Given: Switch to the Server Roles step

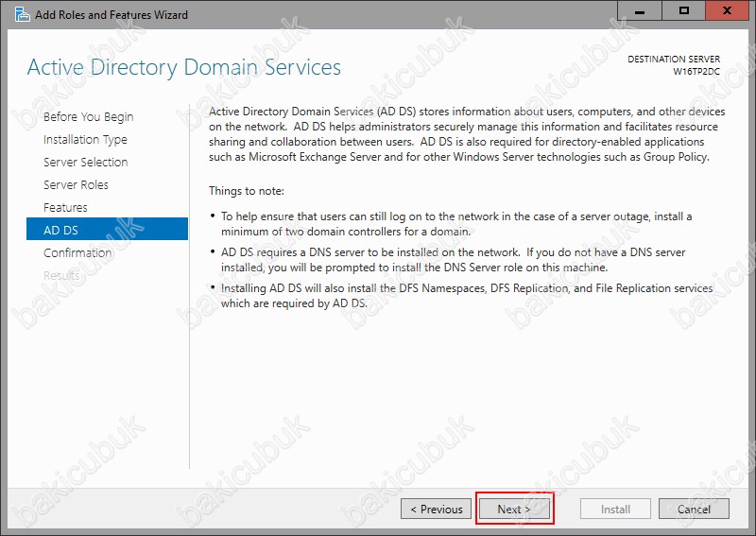Looking at the screenshot, I should (76, 184).
